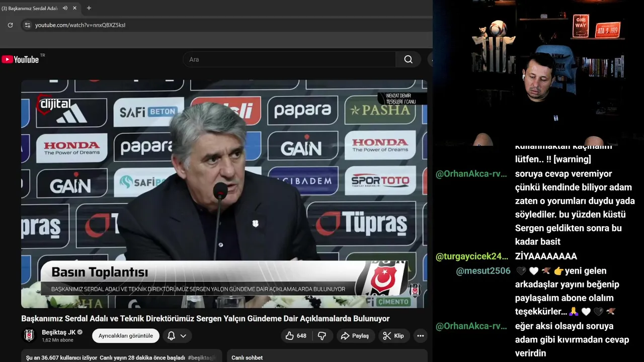This screenshot has height=362, width=644.
Task: Click the Ayrıcalıkları görüntüle button
Action: pyautogui.click(x=126, y=336)
